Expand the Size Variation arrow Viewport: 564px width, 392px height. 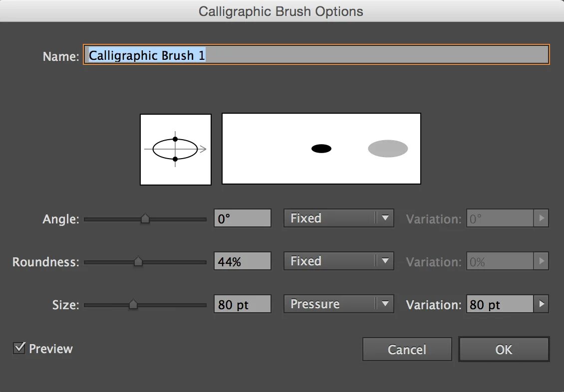coord(542,304)
